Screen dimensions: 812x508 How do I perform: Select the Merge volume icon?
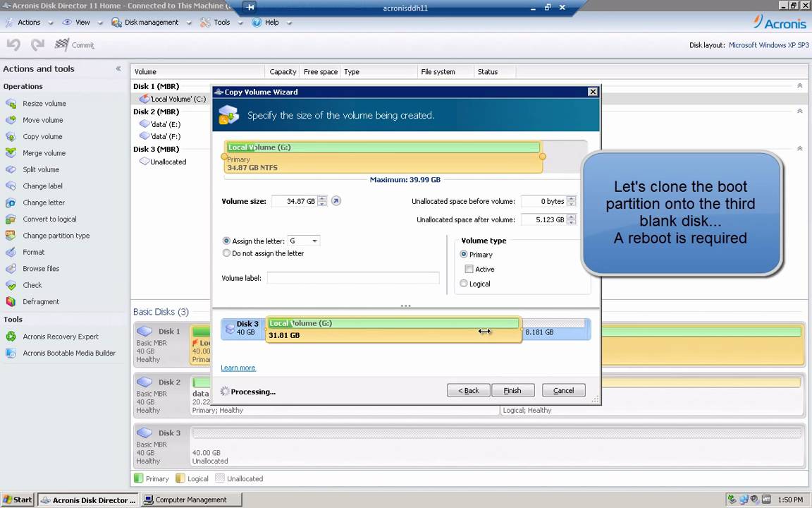11,153
